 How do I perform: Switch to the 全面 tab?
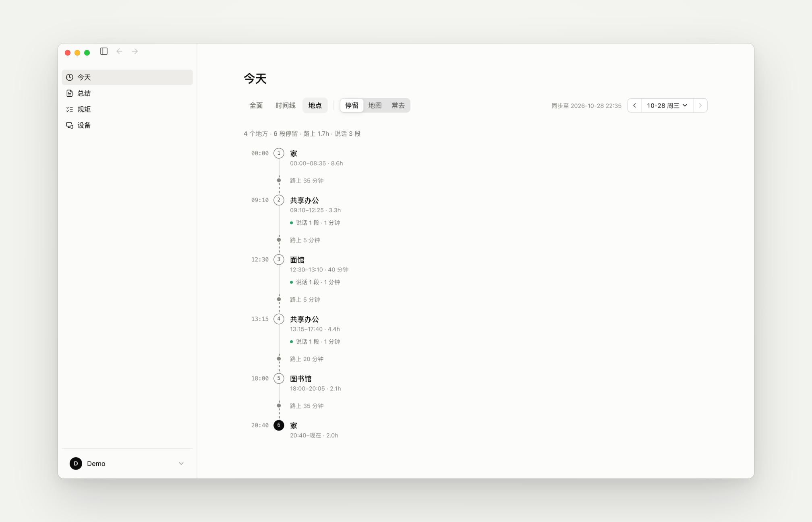point(256,106)
